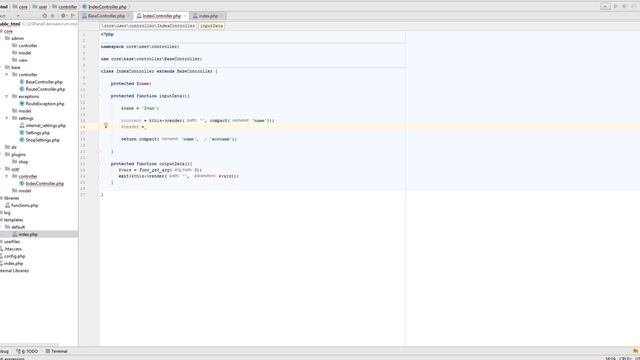Click the inputData breadcrumb above the code
Viewport: 640px width, 360px height.
point(211,26)
